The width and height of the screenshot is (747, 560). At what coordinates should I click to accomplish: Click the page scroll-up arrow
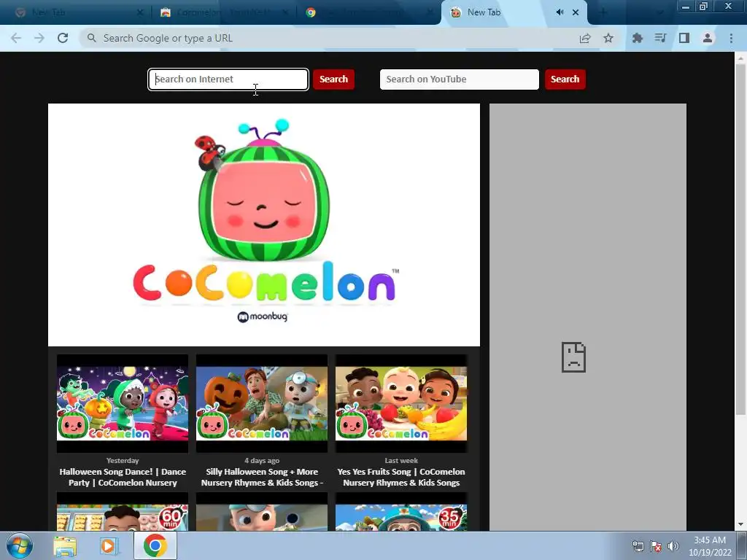click(740, 58)
